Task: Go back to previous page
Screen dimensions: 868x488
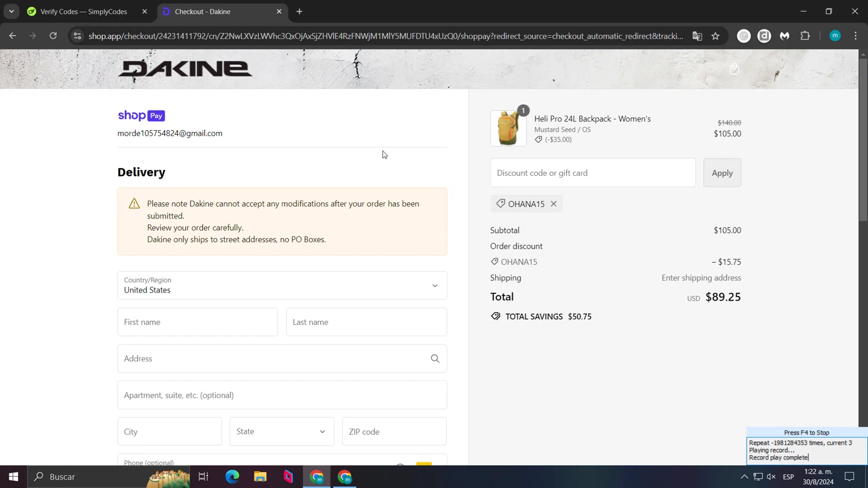Action: click(13, 36)
